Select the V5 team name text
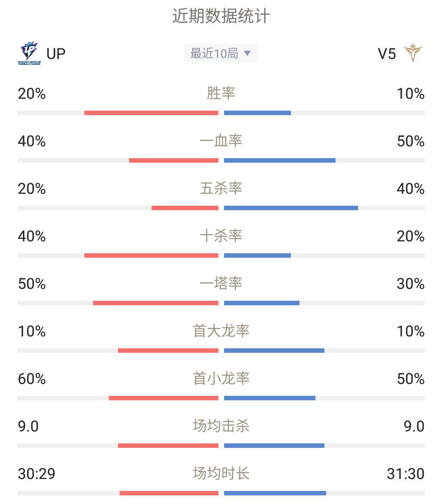This screenshot has width=442, height=504. (x=387, y=54)
